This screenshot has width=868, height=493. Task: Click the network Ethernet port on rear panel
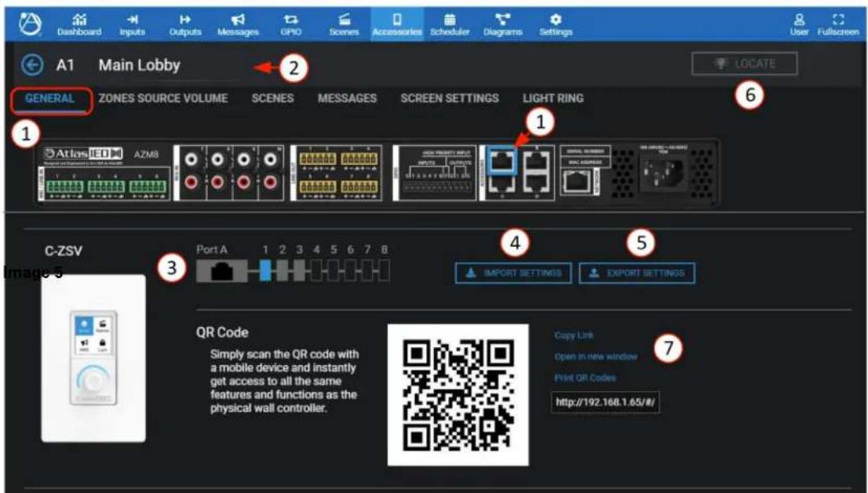click(x=576, y=182)
